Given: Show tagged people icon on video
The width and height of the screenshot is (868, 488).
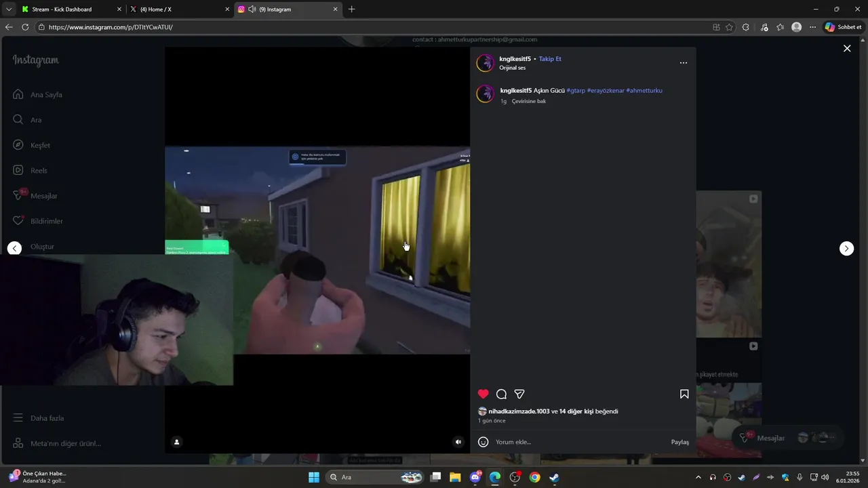Looking at the screenshot, I should coord(176,442).
